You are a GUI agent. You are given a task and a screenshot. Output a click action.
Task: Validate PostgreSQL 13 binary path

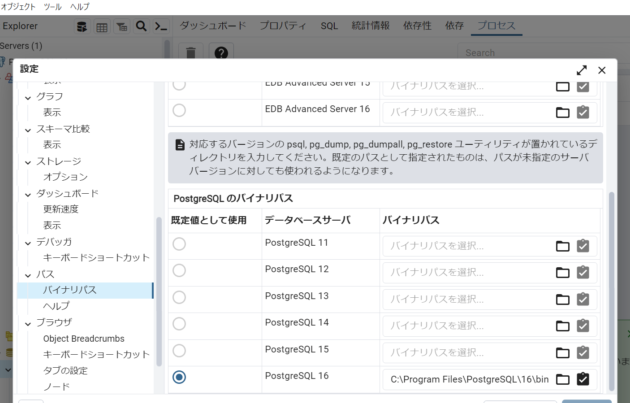[x=583, y=299]
